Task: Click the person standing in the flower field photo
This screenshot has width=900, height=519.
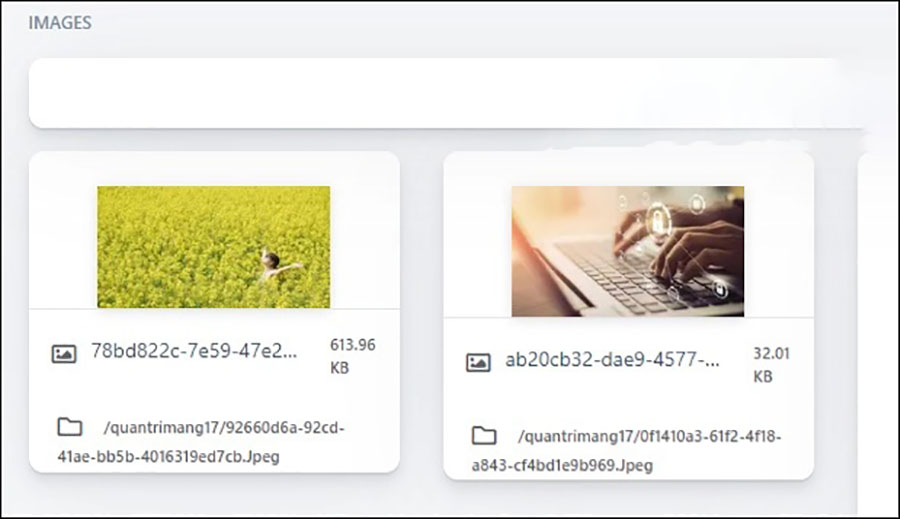Action: point(276,265)
